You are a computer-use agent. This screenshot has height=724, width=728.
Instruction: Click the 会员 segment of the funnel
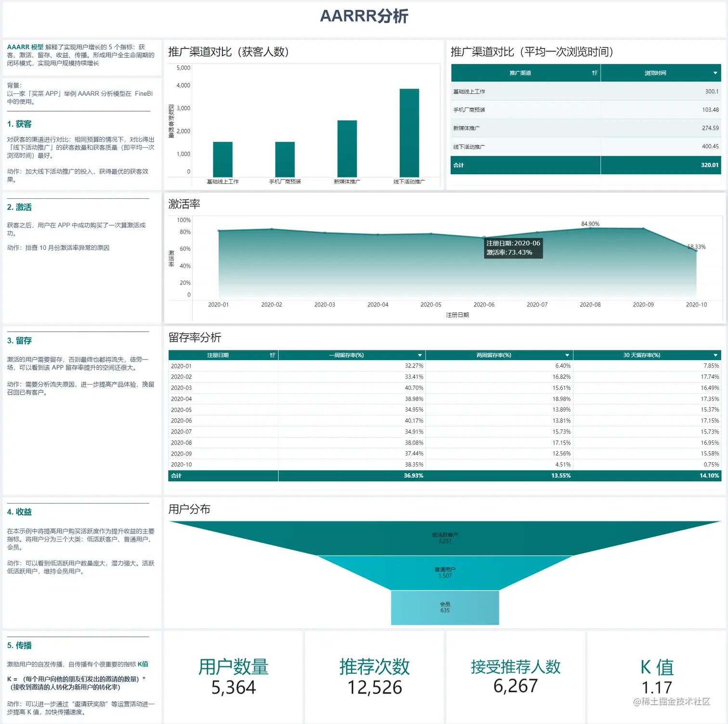pos(444,608)
